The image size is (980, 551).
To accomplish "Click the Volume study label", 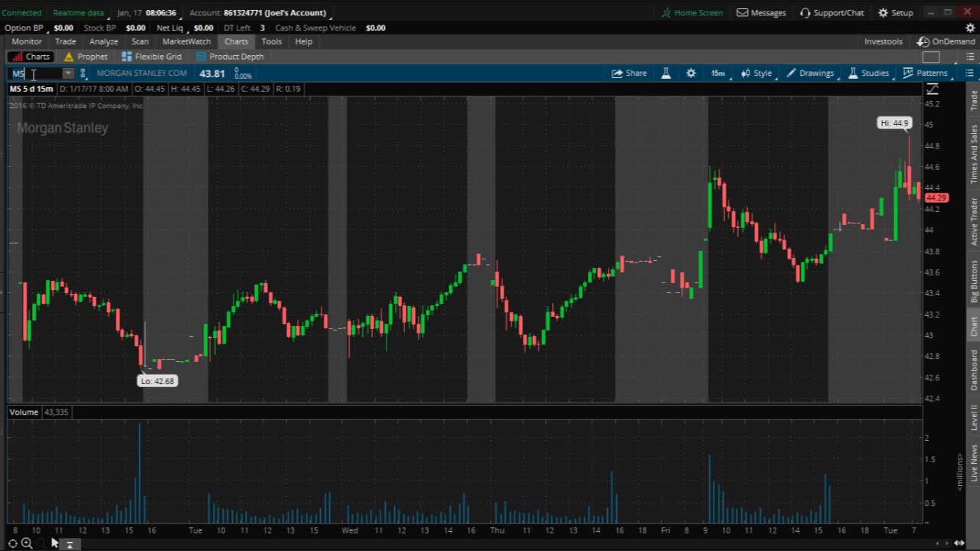I will click(24, 412).
